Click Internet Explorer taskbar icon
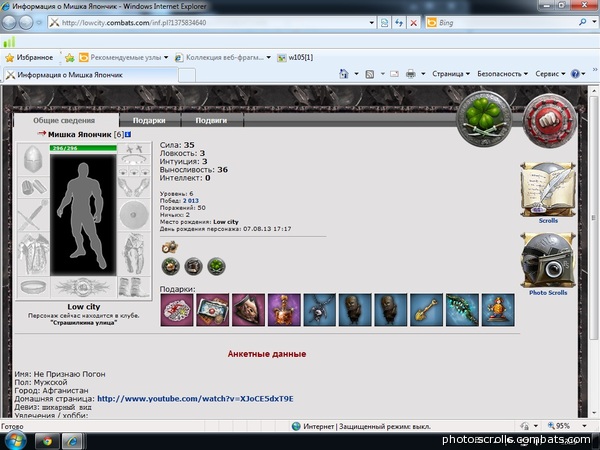The image size is (600, 450). [72, 441]
